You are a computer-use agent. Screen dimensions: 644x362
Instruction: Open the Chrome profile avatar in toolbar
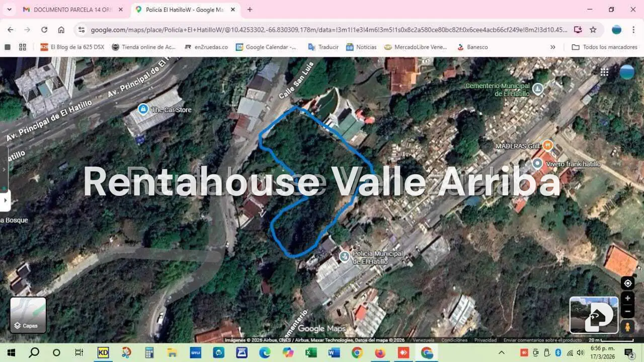(x=616, y=30)
